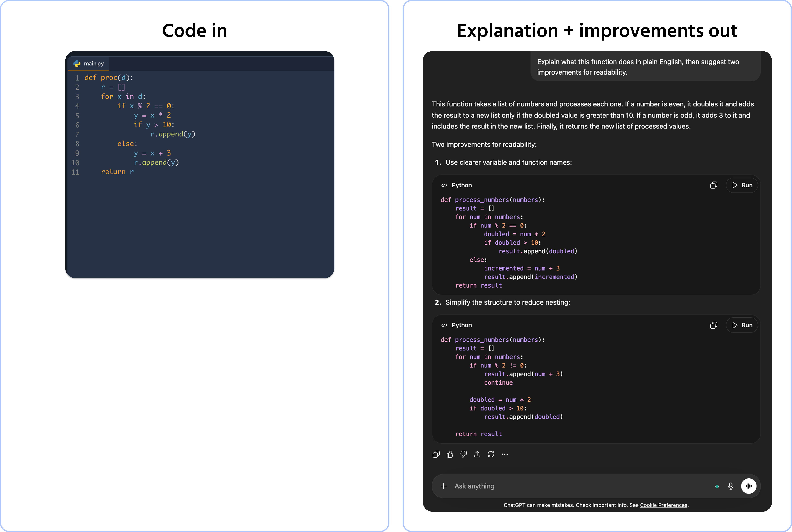The width and height of the screenshot is (792, 532).
Task: Click the code brackets icon in first block header
Action: (x=444, y=185)
